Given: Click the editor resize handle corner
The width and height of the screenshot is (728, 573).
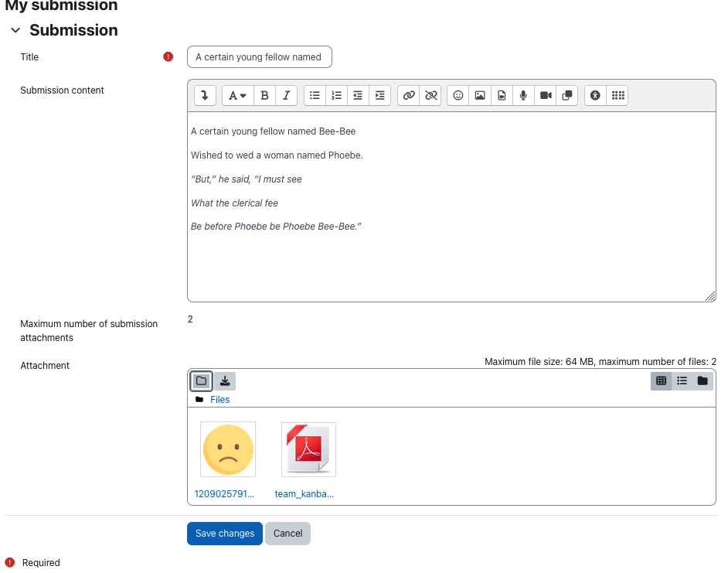Looking at the screenshot, I should click(710, 296).
